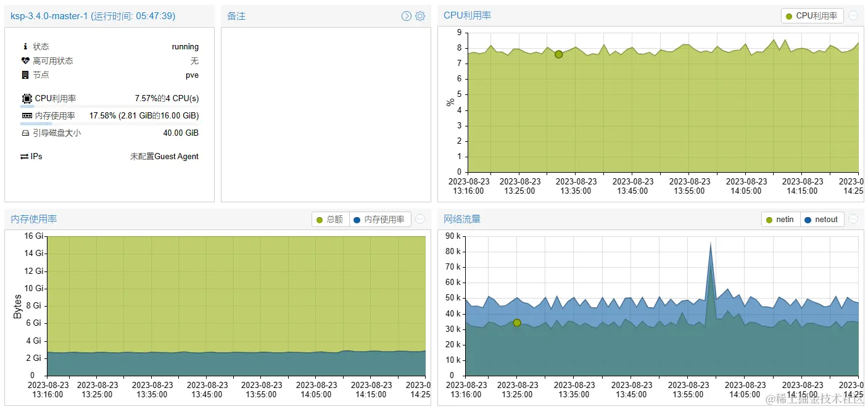Click the network traffic spike peak near 14:00
868x409 pixels.
(x=711, y=244)
